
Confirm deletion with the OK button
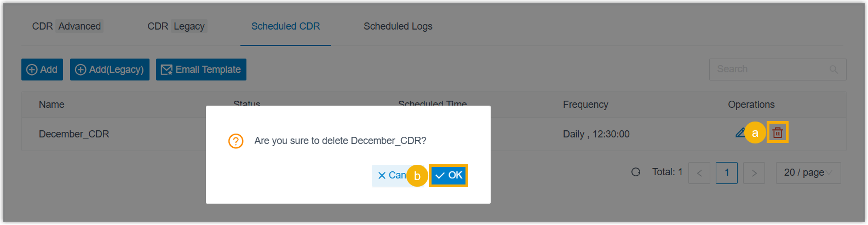[449, 176]
